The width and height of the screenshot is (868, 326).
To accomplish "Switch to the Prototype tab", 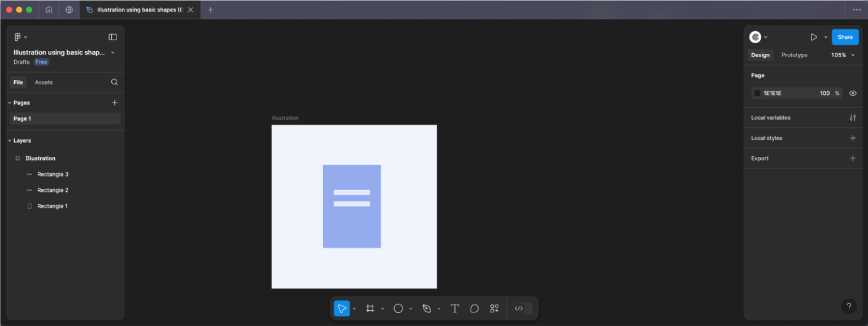I will (x=794, y=55).
